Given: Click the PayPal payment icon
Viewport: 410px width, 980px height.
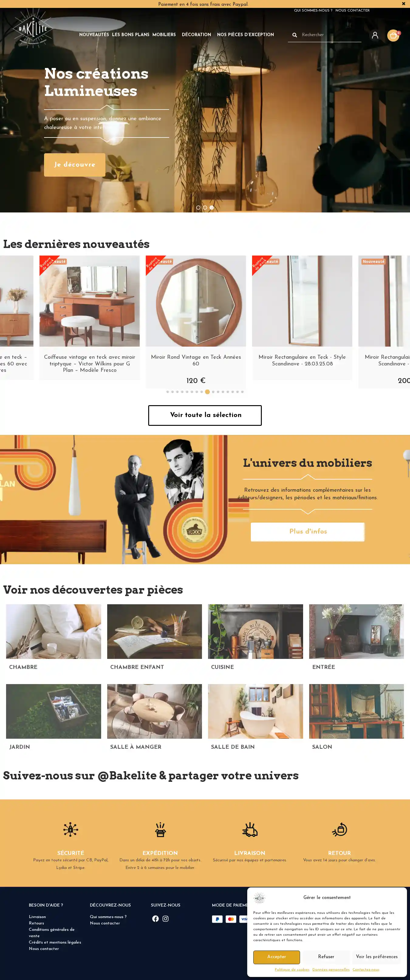Looking at the screenshot, I should 217,919.
